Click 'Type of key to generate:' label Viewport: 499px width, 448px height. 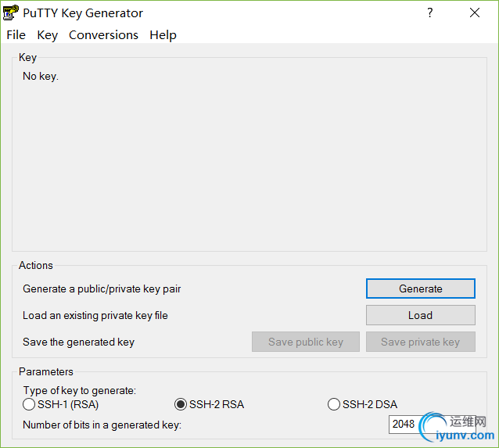80,390
